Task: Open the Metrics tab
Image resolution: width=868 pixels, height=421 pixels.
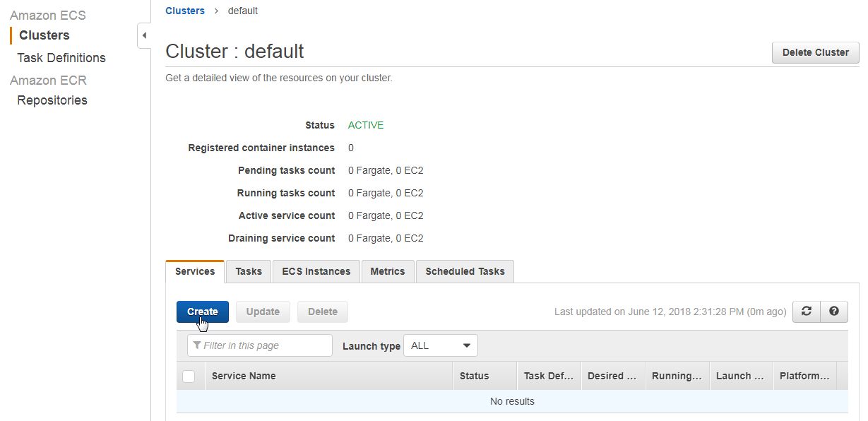Action: (388, 271)
